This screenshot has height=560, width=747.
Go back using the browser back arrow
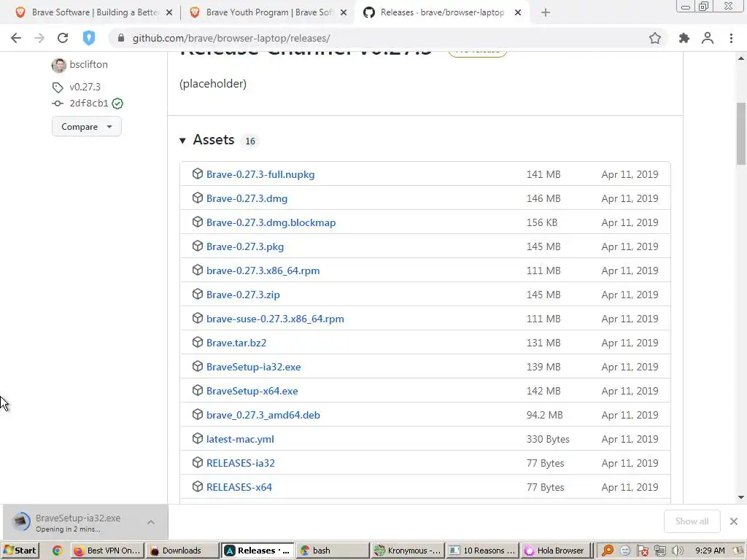point(16,38)
